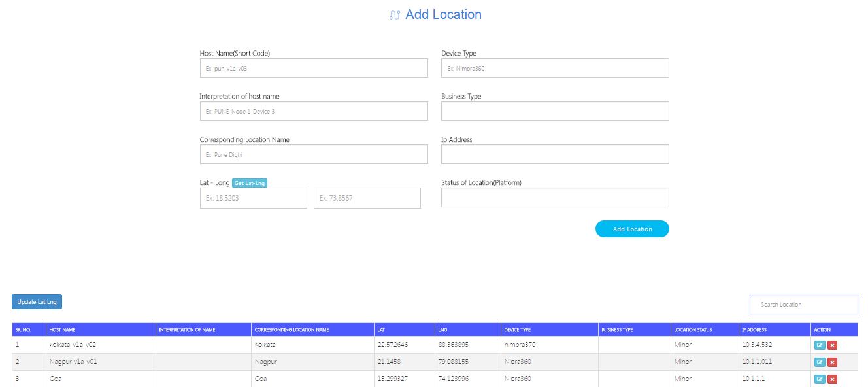Click the latitude input showing Ex: 18.5203
The height and width of the screenshot is (387, 868).
pyautogui.click(x=253, y=198)
